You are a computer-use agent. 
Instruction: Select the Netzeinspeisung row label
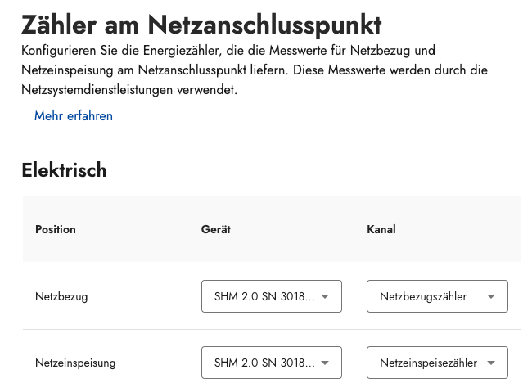tap(75, 363)
